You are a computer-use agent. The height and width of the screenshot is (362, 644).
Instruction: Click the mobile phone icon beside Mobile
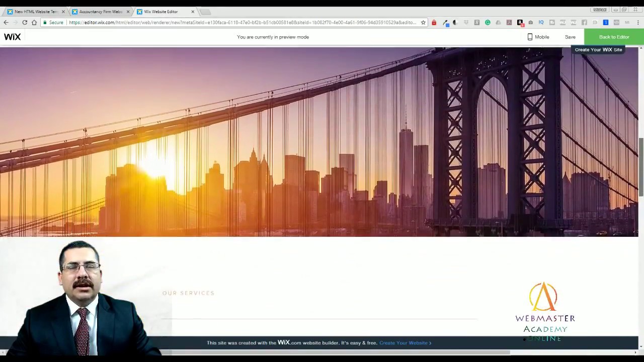point(530,37)
